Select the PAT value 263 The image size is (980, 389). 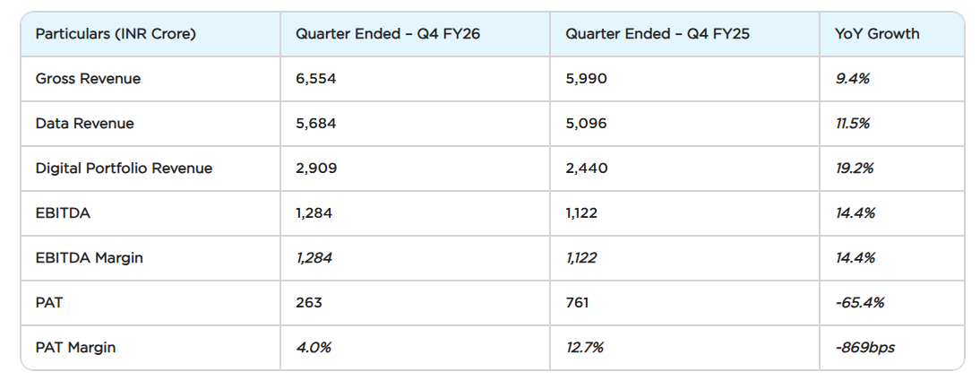tap(308, 303)
